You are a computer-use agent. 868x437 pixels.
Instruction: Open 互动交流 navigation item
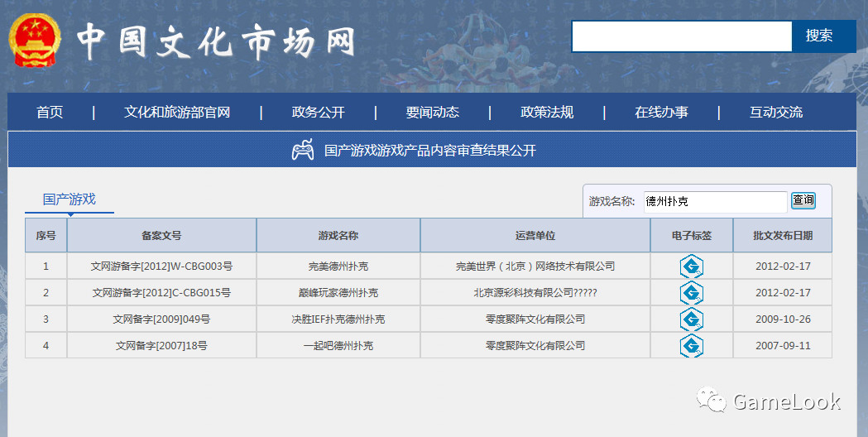(776, 113)
